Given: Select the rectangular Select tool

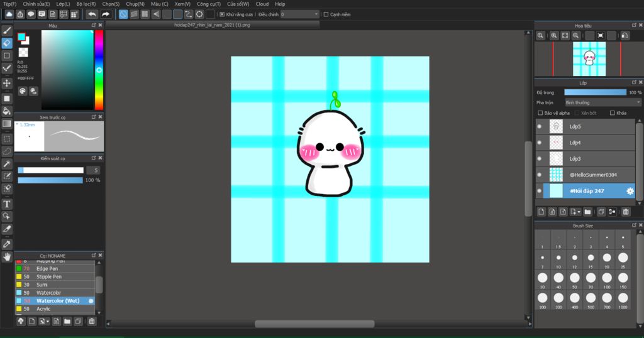Looking at the screenshot, I should pos(7,139).
